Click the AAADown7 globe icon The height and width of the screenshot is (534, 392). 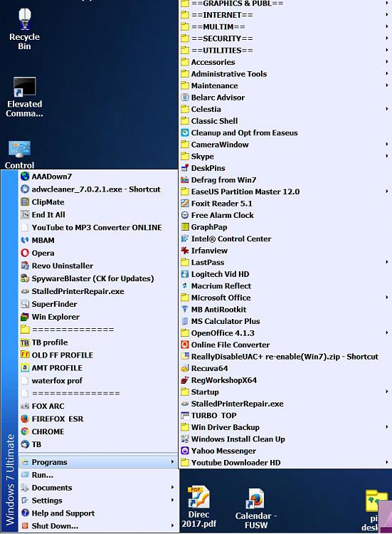click(x=25, y=177)
